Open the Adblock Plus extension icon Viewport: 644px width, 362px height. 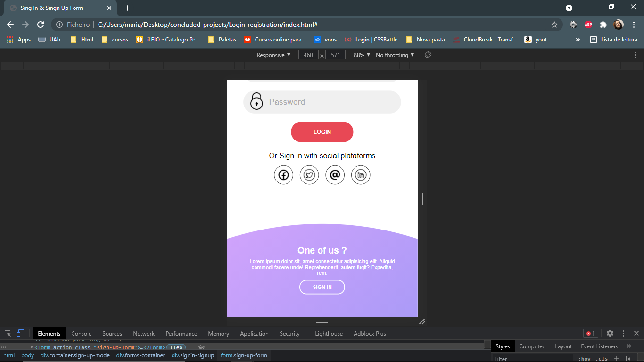[x=588, y=25]
